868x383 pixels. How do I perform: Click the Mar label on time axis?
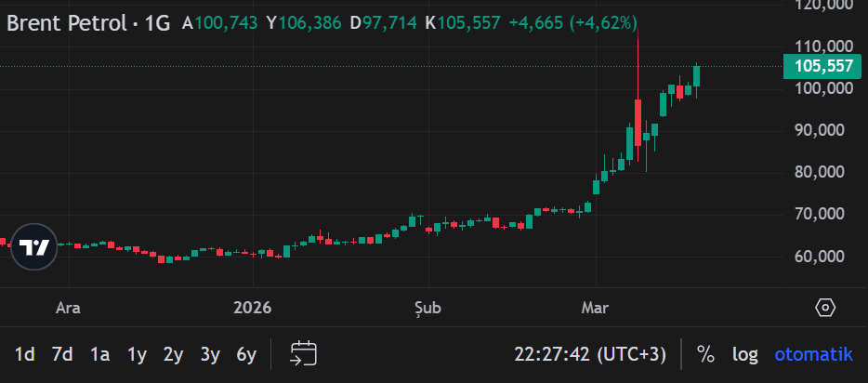pyautogui.click(x=595, y=307)
